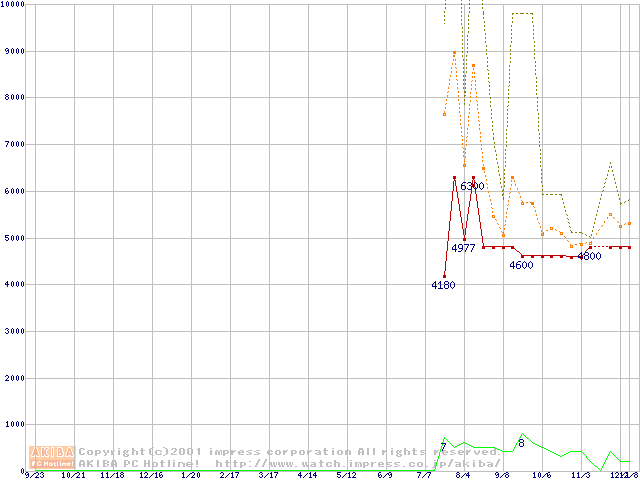This screenshot has width=640, height=480.
Task: Click the first red line data point
Action: pos(444,276)
